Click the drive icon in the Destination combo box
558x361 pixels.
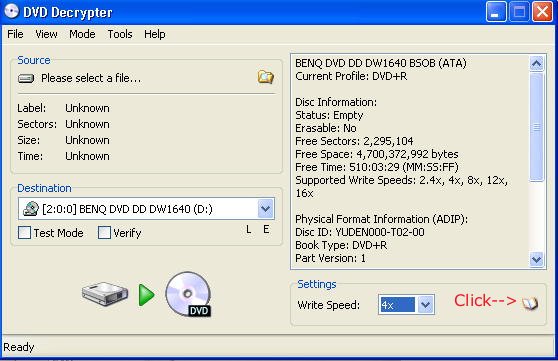click(31, 209)
